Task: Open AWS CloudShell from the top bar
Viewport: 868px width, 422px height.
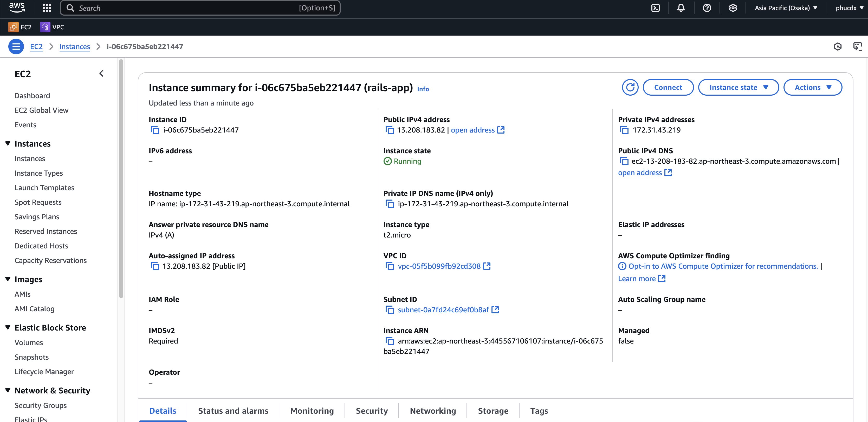Action: click(655, 8)
